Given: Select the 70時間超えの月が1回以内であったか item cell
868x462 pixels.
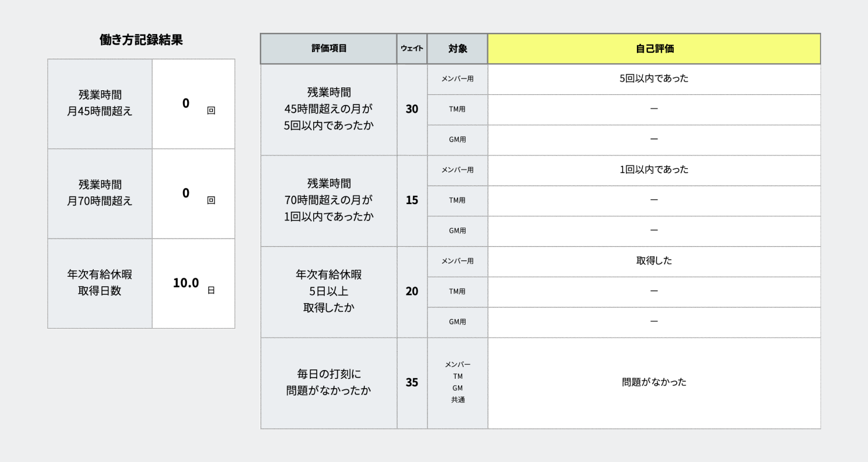Looking at the screenshot, I should point(328,201).
